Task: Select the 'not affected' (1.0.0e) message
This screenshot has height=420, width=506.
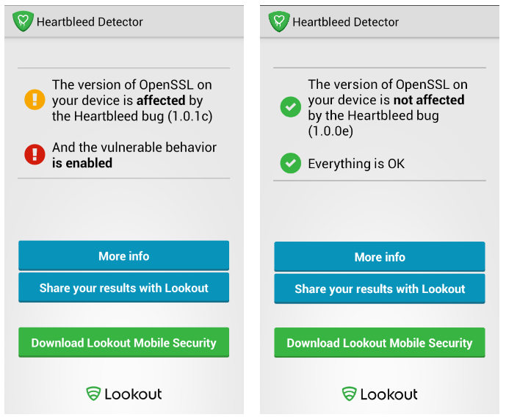Action: pos(387,107)
